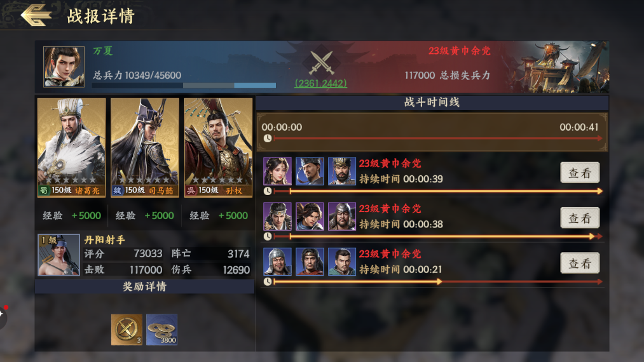Open the 丹阳射手 troop portrait
This screenshot has width=644, height=362.
pos(58,255)
